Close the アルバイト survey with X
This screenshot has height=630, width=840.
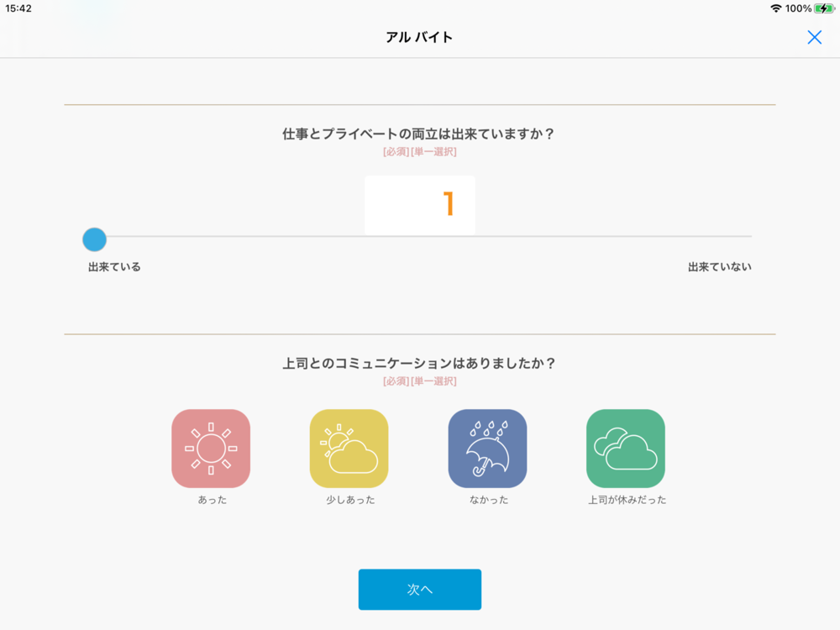tap(814, 37)
